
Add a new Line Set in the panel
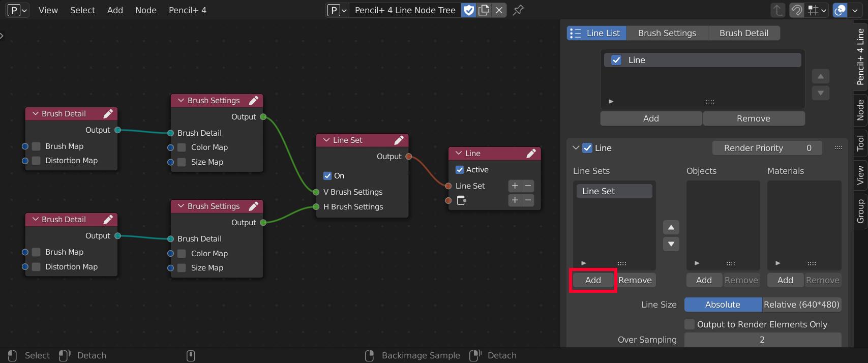(x=593, y=280)
